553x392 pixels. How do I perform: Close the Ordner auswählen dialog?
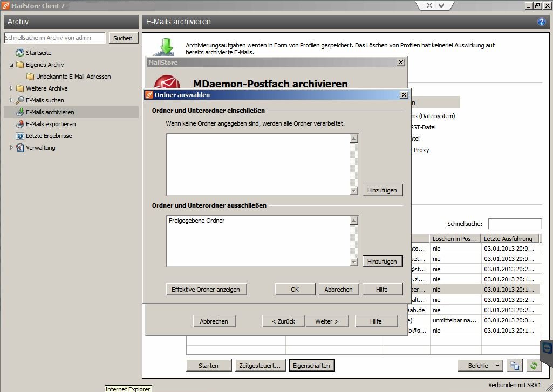(x=403, y=95)
